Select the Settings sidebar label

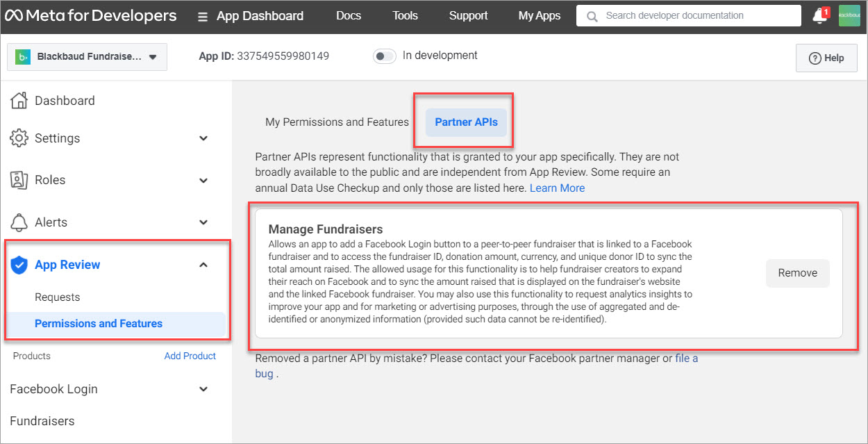(57, 138)
